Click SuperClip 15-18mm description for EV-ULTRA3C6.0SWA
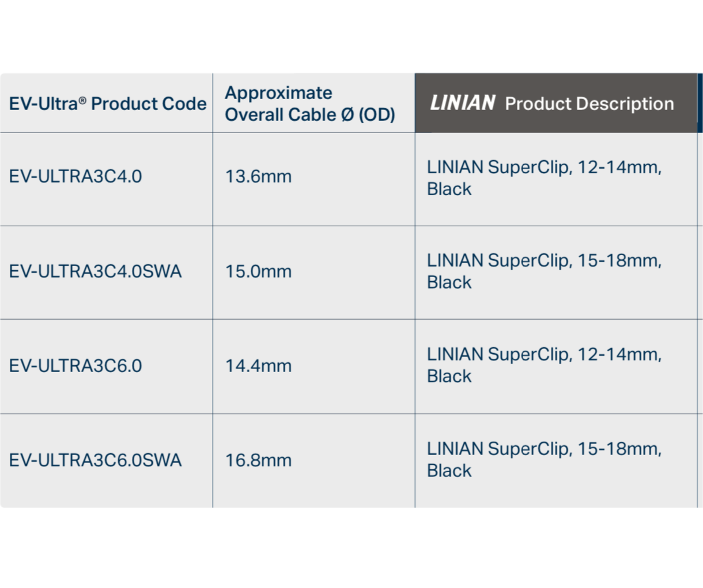This screenshot has width=703, height=588. click(544, 460)
